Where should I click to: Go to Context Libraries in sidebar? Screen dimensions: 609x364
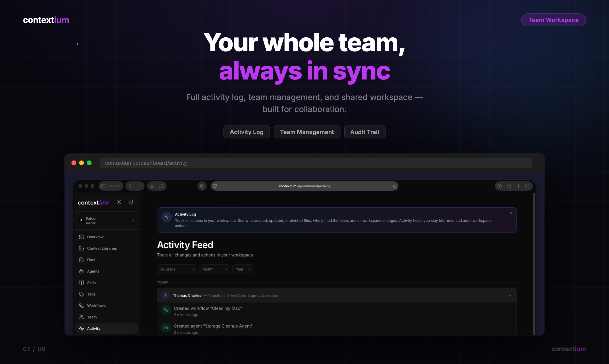[x=102, y=249]
